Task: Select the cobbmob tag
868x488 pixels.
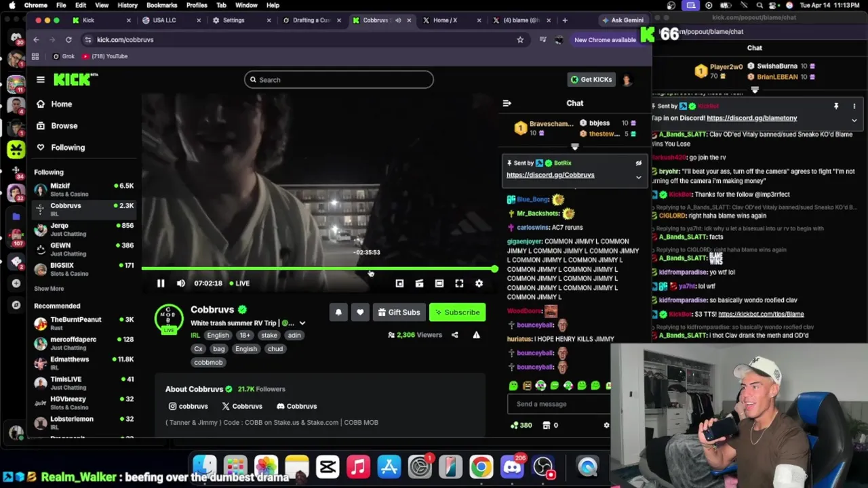Action: 208,363
